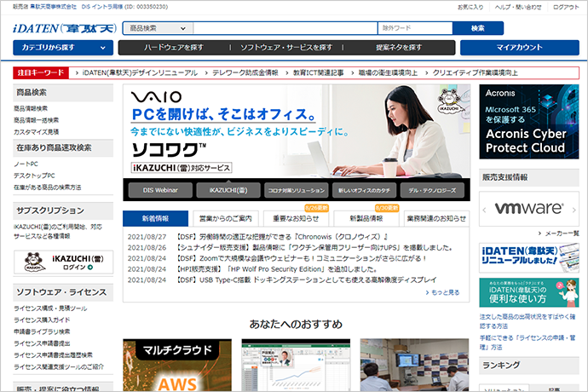
Task: Show previous maker logo with left arrow
Action: tap(484, 210)
